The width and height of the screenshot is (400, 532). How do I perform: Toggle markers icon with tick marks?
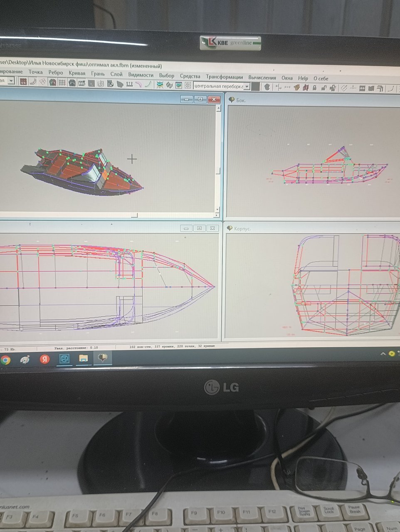click(129, 84)
